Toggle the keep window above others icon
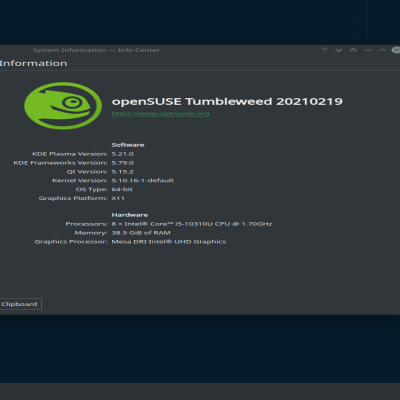This screenshot has height=400, width=400. coord(353,50)
